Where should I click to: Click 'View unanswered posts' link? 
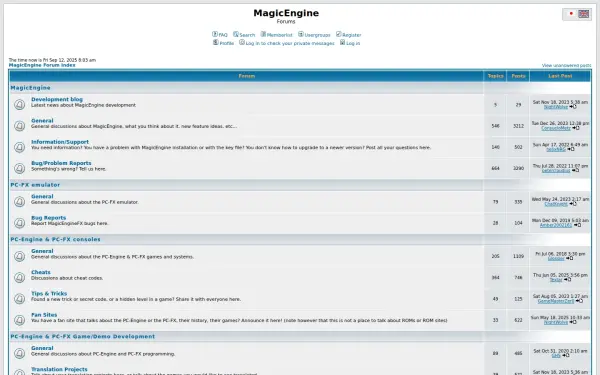coord(566,65)
